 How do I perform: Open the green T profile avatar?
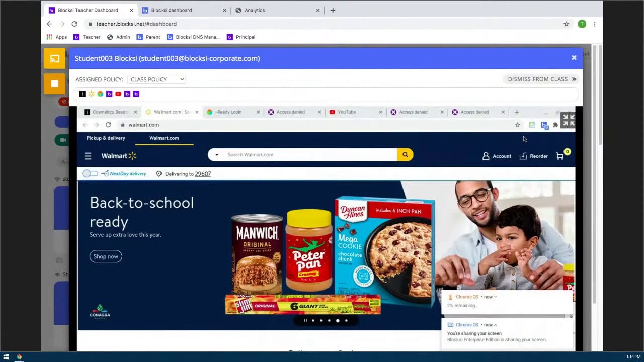(582, 24)
